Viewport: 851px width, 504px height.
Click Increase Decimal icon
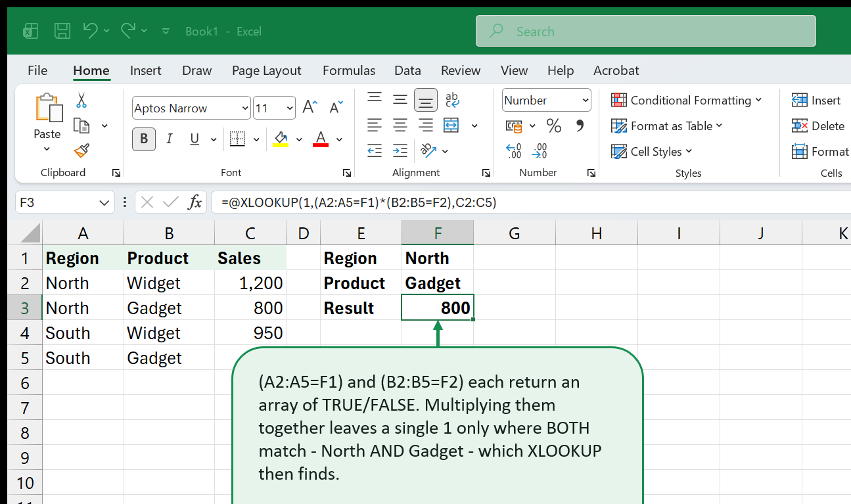(x=514, y=151)
